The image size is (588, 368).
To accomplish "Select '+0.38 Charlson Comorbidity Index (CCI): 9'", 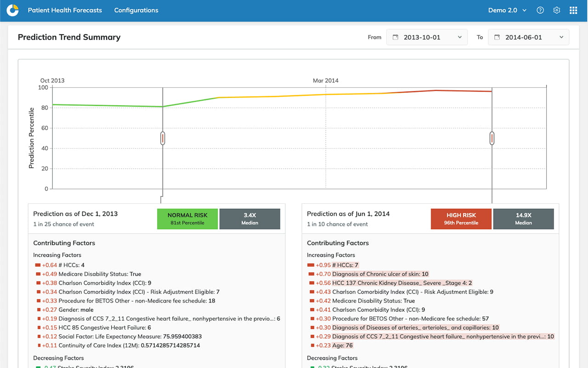I will 93,283.
